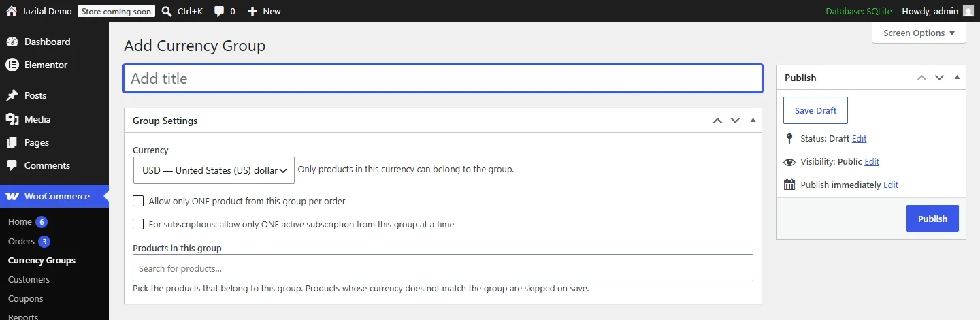980x320 pixels.
Task: Open the Ctrl+K search magnifier icon
Action: coord(167,11)
